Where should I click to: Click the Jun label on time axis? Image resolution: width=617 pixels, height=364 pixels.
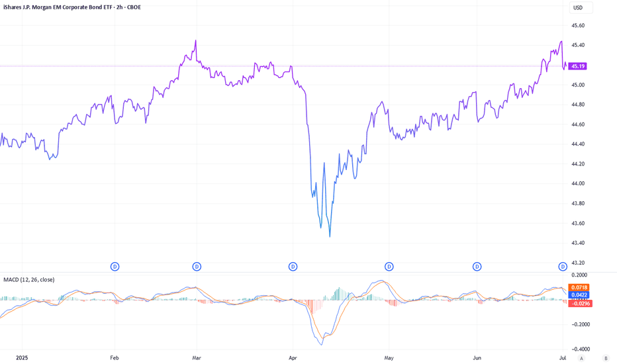click(x=477, y=357)
